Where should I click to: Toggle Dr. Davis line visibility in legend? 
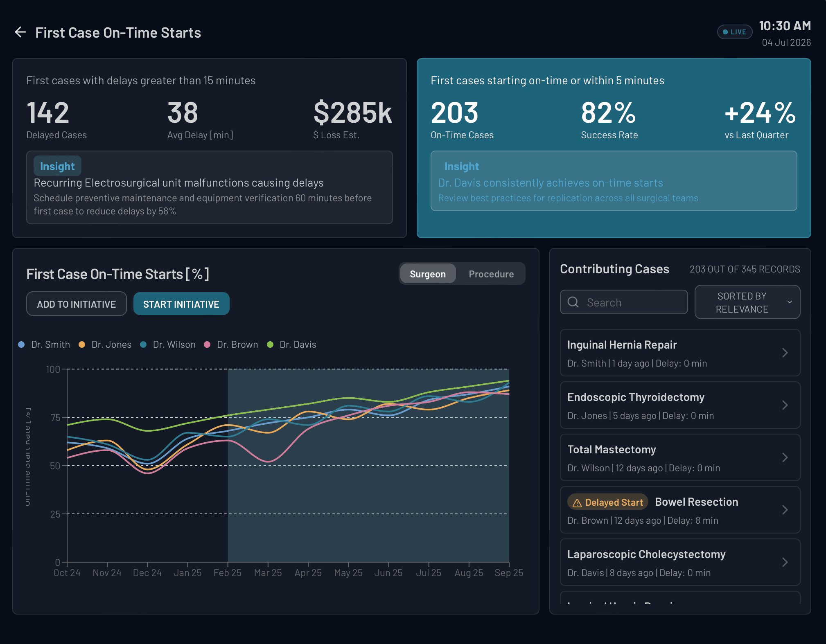(292, 344)
